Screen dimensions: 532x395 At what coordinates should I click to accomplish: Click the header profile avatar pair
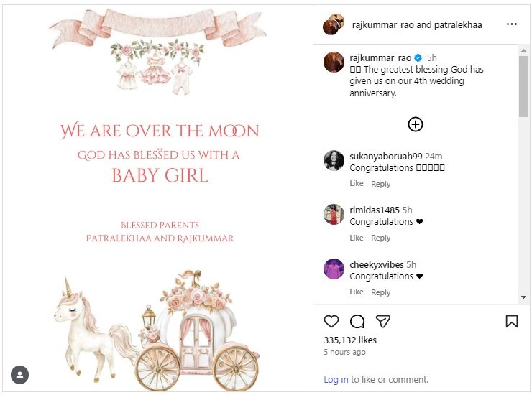tap(334, 24)
